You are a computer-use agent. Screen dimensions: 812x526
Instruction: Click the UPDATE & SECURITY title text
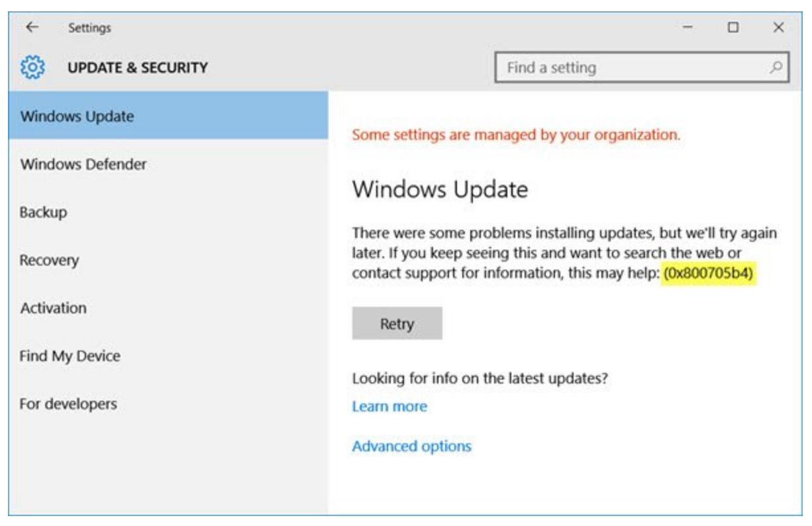pos(138,68)
